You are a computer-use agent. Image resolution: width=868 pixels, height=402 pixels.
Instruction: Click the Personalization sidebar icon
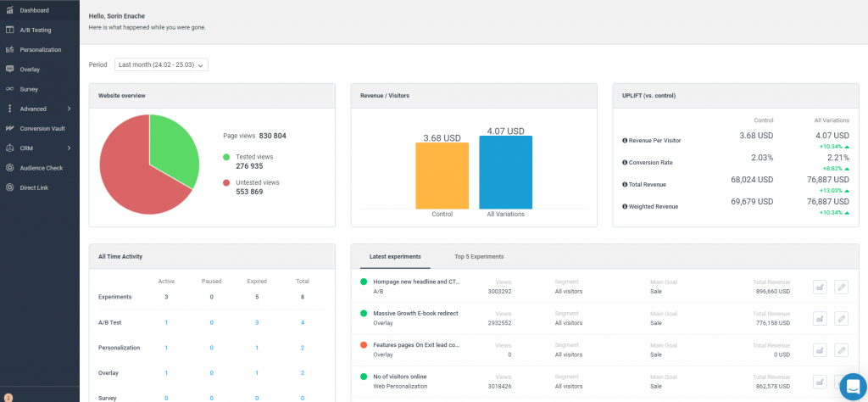coord(9,49)
